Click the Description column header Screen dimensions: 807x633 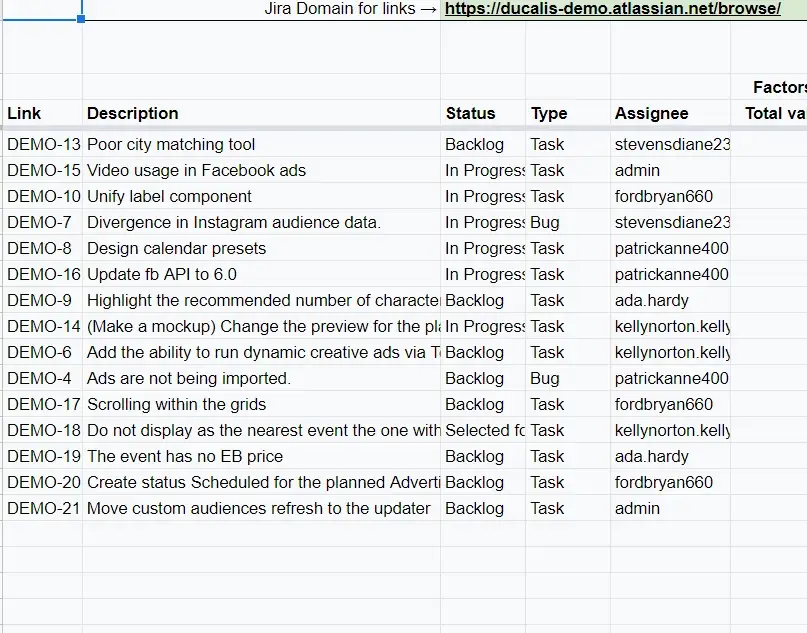(x=133, y=113)
